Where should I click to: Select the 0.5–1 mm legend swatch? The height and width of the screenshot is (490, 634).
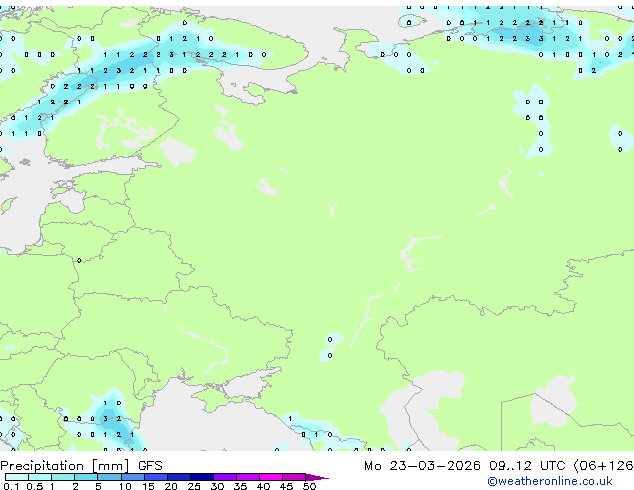[x=40, y=477]
